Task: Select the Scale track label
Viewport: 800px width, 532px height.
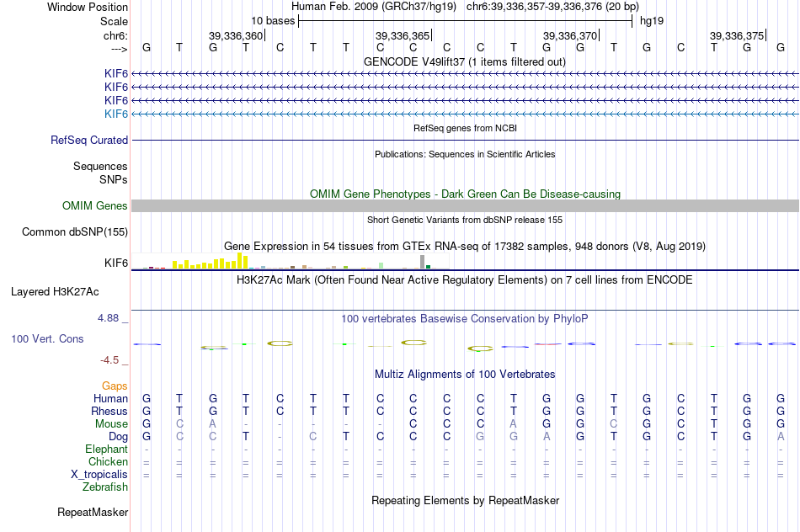Action: [x=114, y=21]
